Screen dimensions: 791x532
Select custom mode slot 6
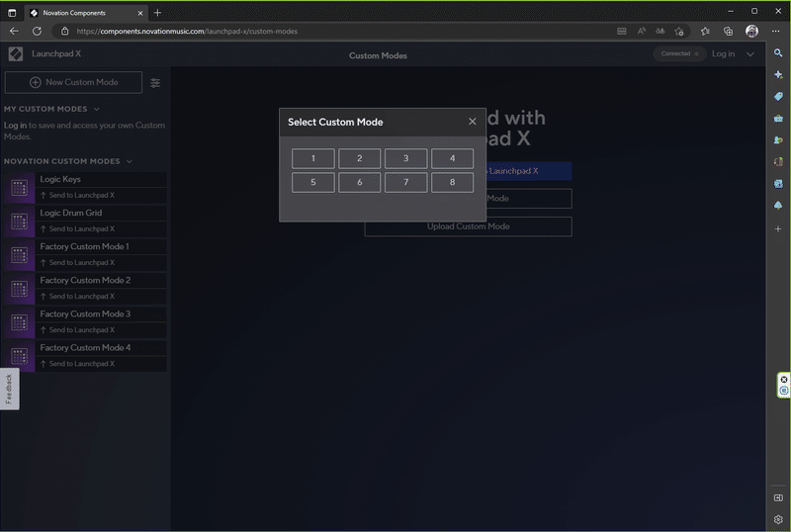(x=359, y=182)
